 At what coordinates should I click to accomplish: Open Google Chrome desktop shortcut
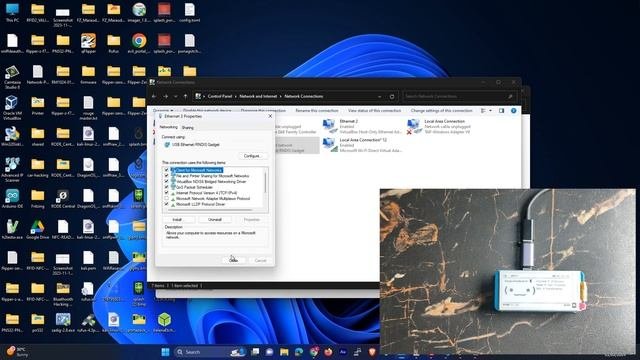coord(139,44)
